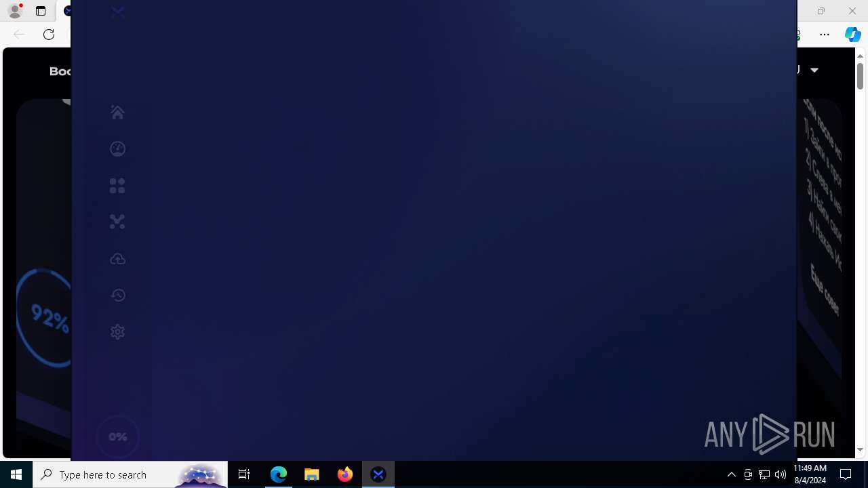Open the volume control in system tray
Screen dimensions: 868x488
pos(781,474)
